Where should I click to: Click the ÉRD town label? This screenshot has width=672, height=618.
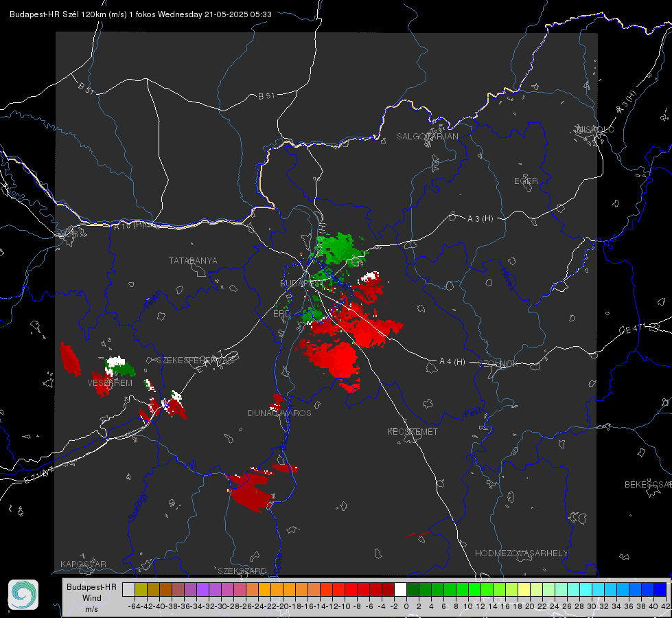point(281,314)
